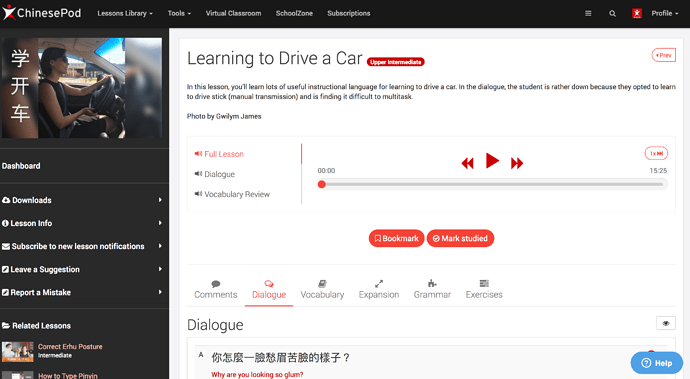Screen dimensions: 690x379
Task: Select the Dialogue tab
Action: click(x=269, y=290)
